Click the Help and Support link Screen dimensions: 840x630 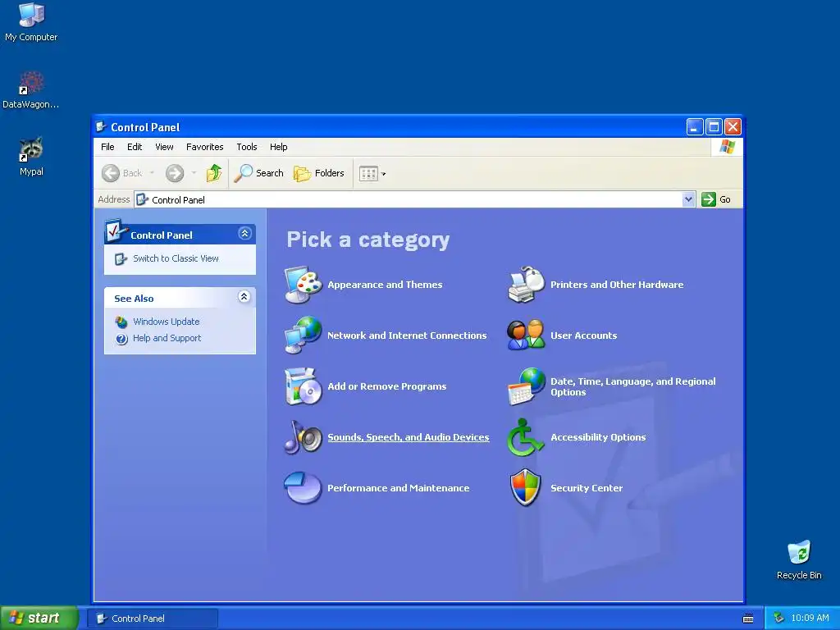click(x=167, y=338)
